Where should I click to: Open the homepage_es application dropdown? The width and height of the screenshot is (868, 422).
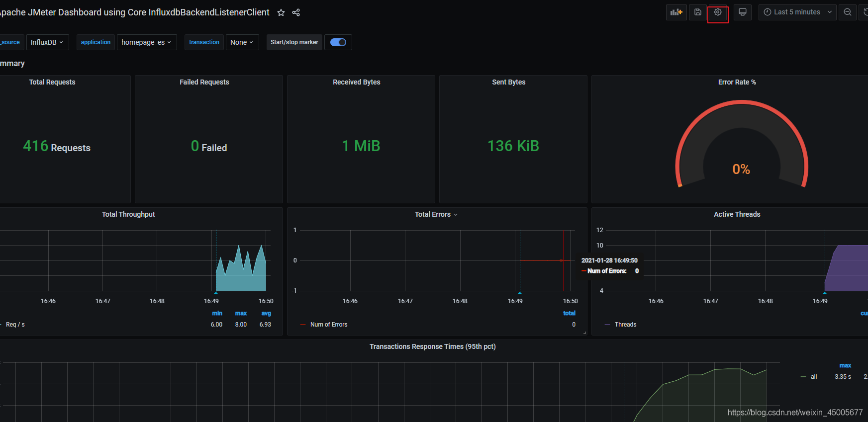[147, 42]
